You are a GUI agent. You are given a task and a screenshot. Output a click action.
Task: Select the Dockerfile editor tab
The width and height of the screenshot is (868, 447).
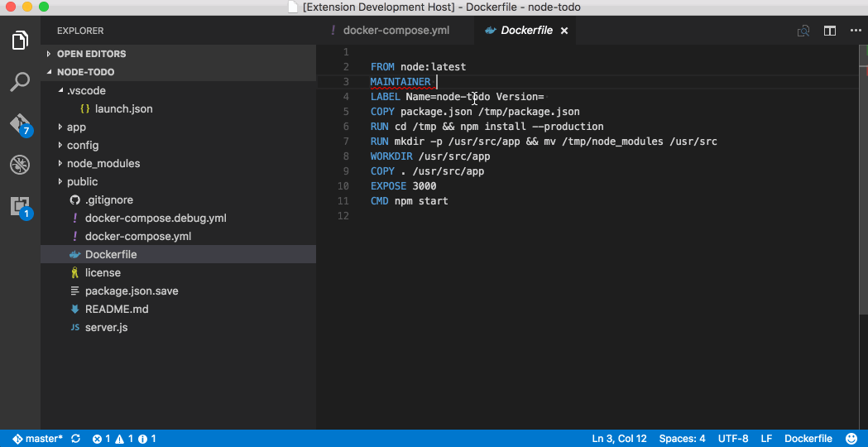point(525,31)
